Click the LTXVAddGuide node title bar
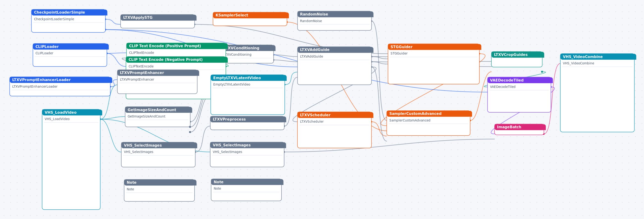644x219 pixels. [x=335, y=50]
